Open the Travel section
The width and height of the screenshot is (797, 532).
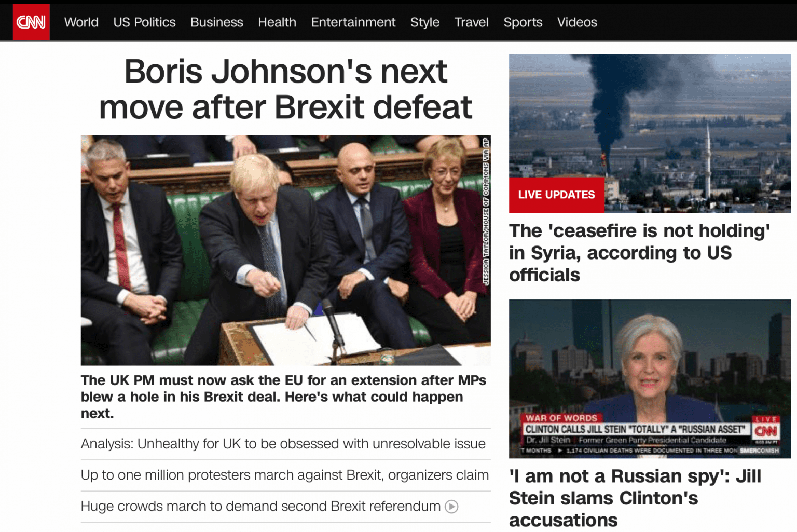[472, 22]
